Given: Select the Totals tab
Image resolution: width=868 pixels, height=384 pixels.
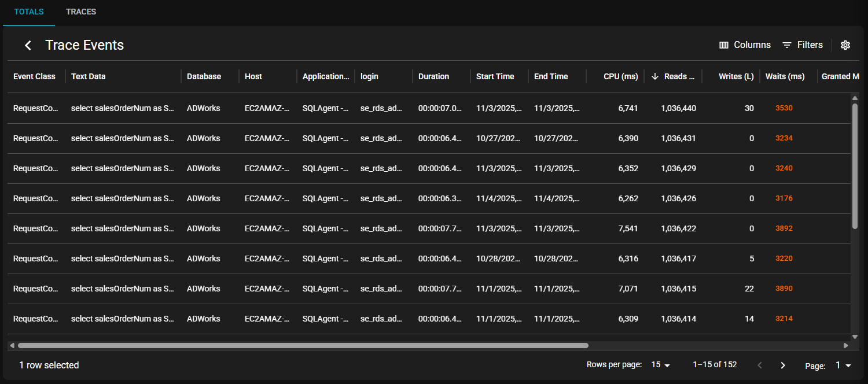Looking at the screenshot, I should pyautogui.click(x=29, y=12).
